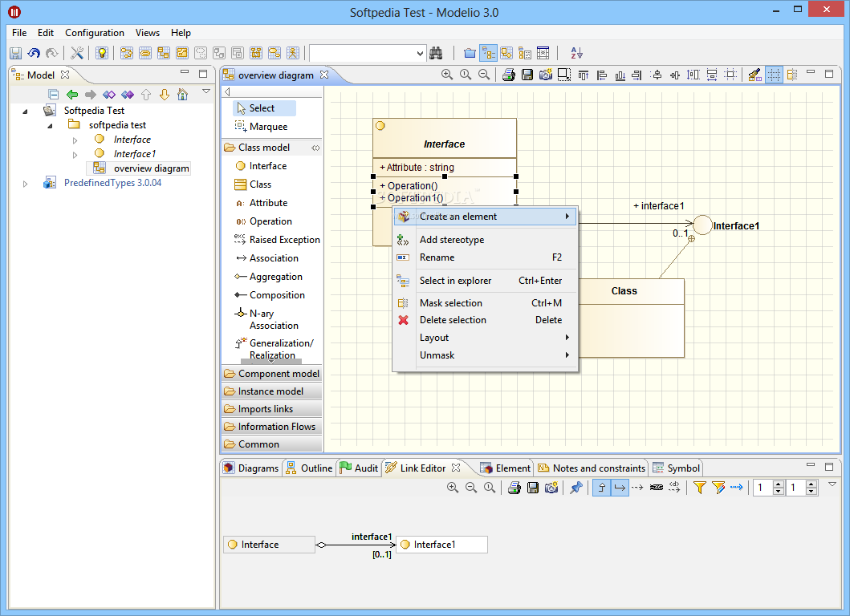The height and width of the screenshot is (616, 850).
Task: Expand the Component model palette group
Action: (271, 373)
